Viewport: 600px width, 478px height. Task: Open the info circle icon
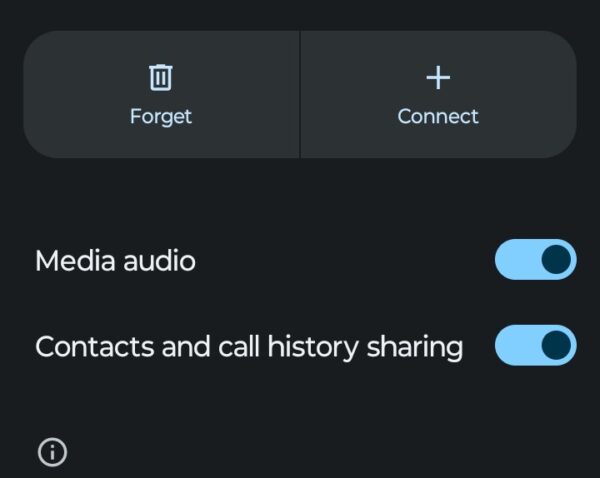point(52,452)
